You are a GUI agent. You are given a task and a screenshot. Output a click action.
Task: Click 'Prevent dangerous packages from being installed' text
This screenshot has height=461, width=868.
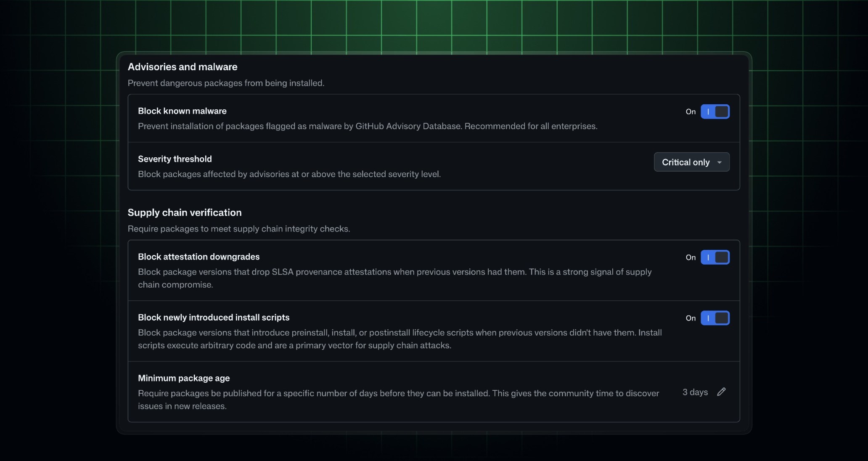[x=226, y=83]
